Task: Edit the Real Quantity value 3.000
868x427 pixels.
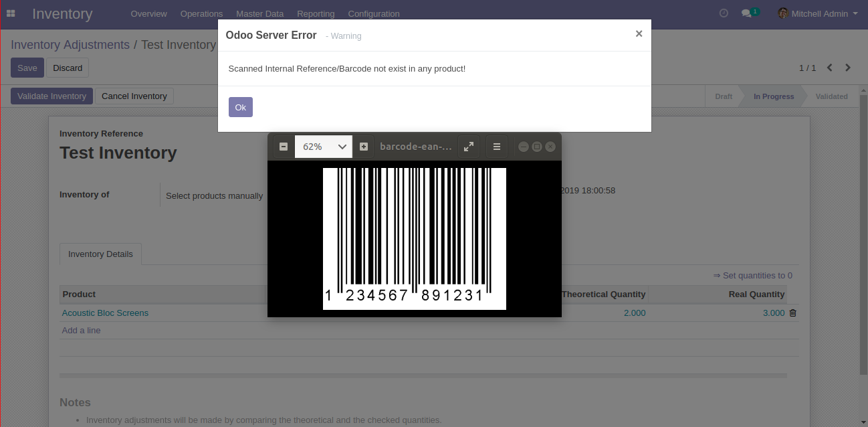Action: pyautogui.click(x=774, y=313)
